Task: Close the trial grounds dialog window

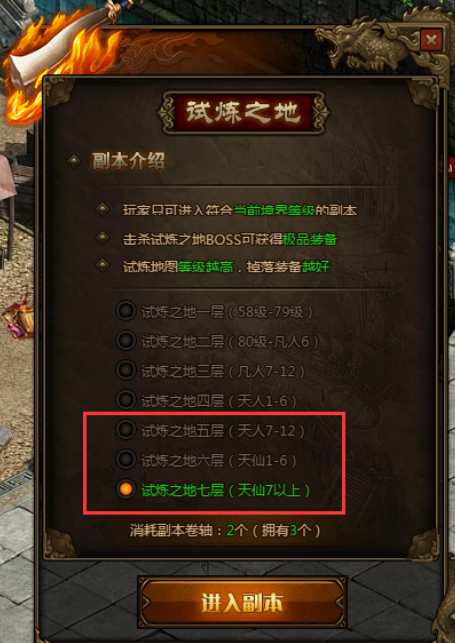Action: (x=431, y=40)
